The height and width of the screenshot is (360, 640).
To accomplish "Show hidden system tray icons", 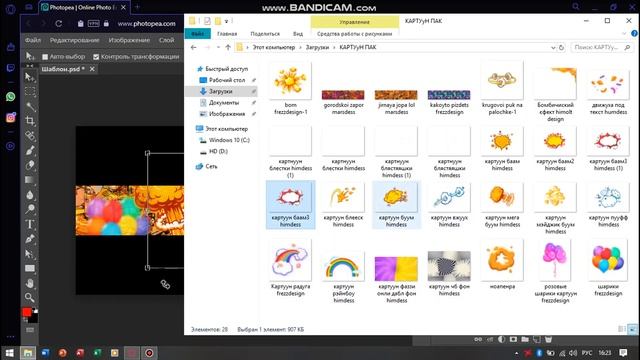I will [516, 353].
